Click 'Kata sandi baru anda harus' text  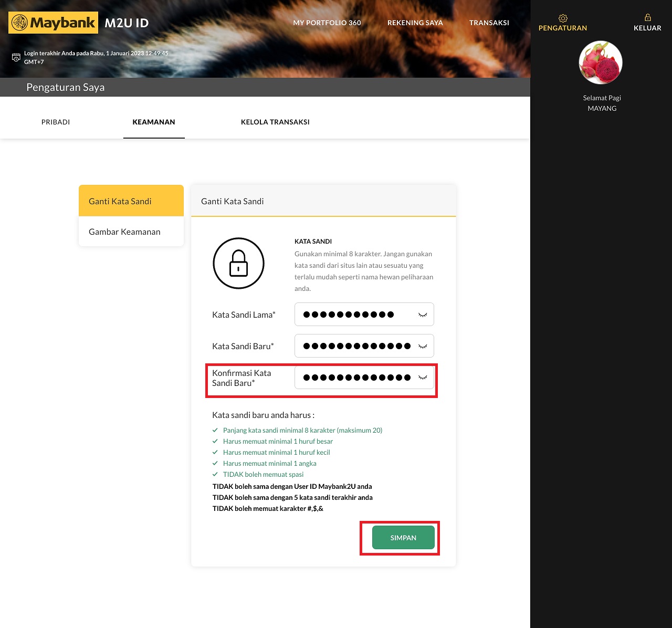pos(263,415)
